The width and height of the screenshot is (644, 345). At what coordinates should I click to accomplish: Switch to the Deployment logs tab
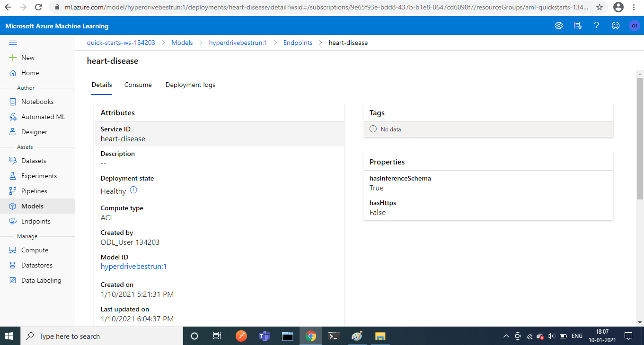[x=190, y=85]
